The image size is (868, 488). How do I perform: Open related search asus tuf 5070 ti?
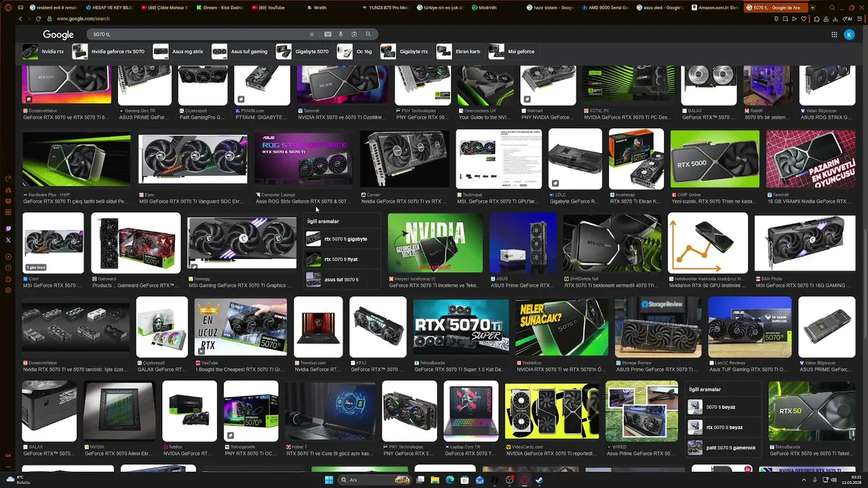click(342, 279)
